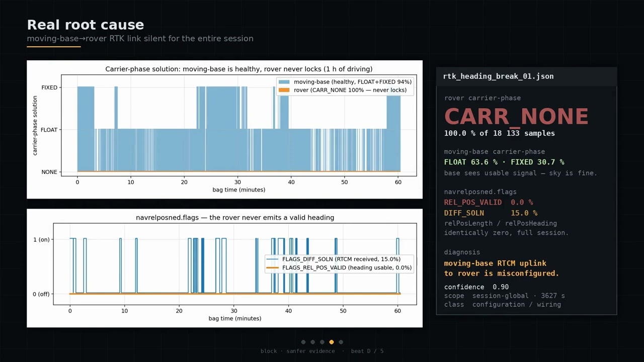Click 'to rover is misconfigured.' line

click(501, 273)
